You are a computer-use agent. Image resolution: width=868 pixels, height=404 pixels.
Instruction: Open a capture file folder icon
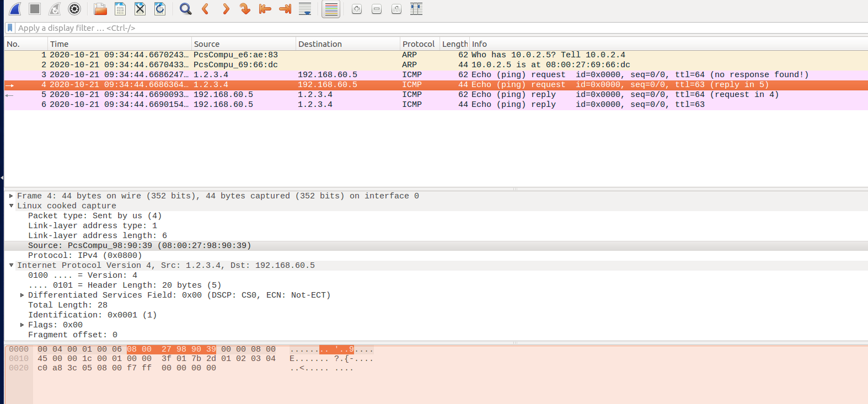tap(100, 9)
